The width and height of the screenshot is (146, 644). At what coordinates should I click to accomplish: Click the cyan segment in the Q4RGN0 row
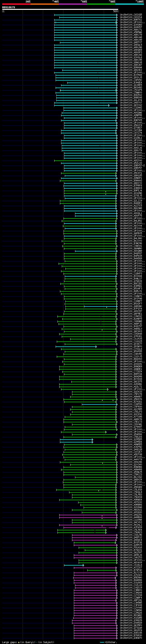[100, 306]
